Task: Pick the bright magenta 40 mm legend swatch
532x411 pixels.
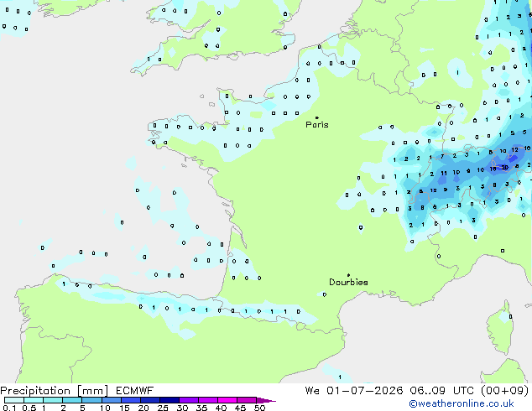Action: pyautogui.click(x=227, y=400)
